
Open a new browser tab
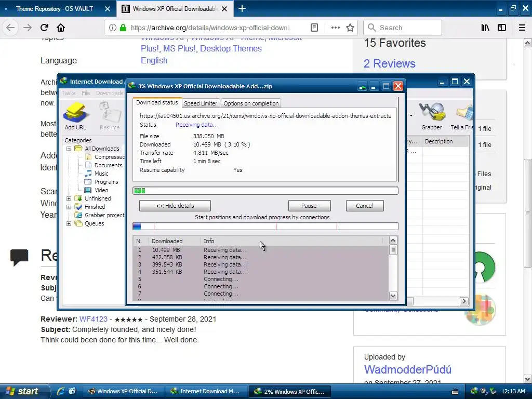[242, 8]
